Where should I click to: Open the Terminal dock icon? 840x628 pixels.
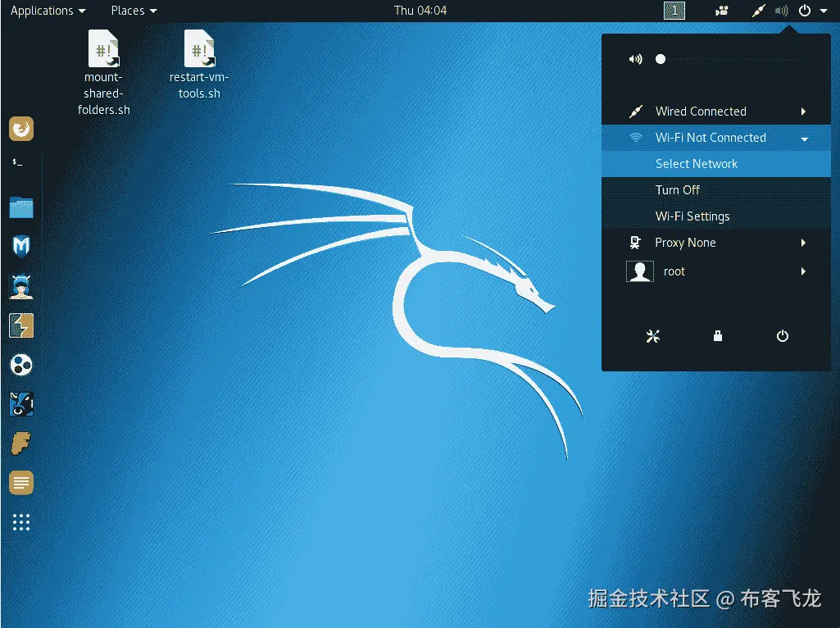tap(18, 162)
